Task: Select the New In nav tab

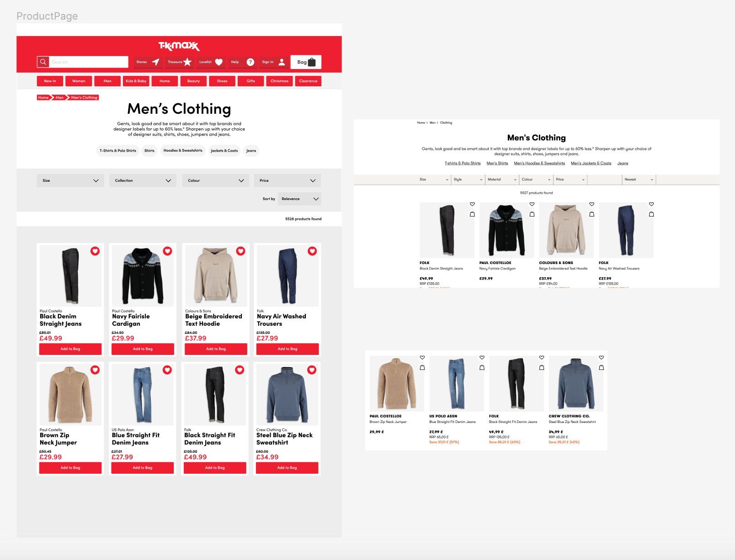Action: tap(50, 81)
